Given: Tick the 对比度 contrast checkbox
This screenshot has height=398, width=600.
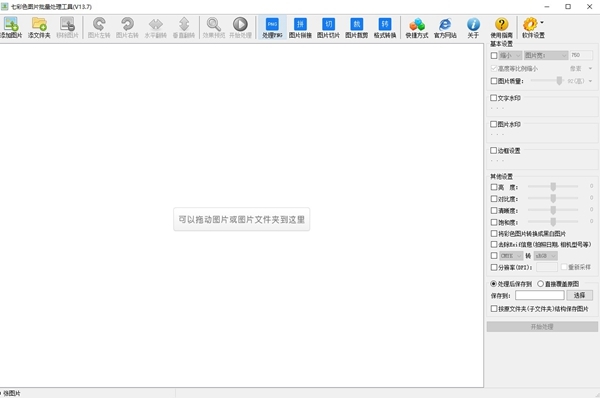Looking at the screenshot, I should click(x=494, y=199).
